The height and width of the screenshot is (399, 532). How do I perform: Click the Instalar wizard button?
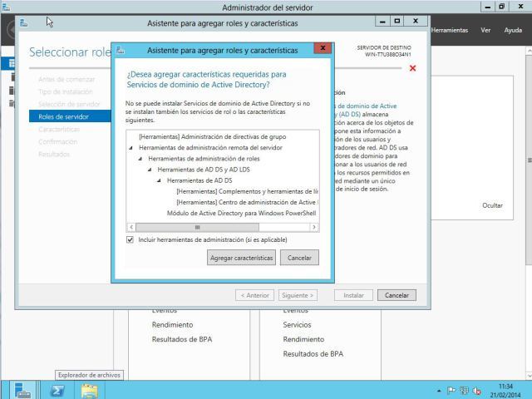(353, 295)
